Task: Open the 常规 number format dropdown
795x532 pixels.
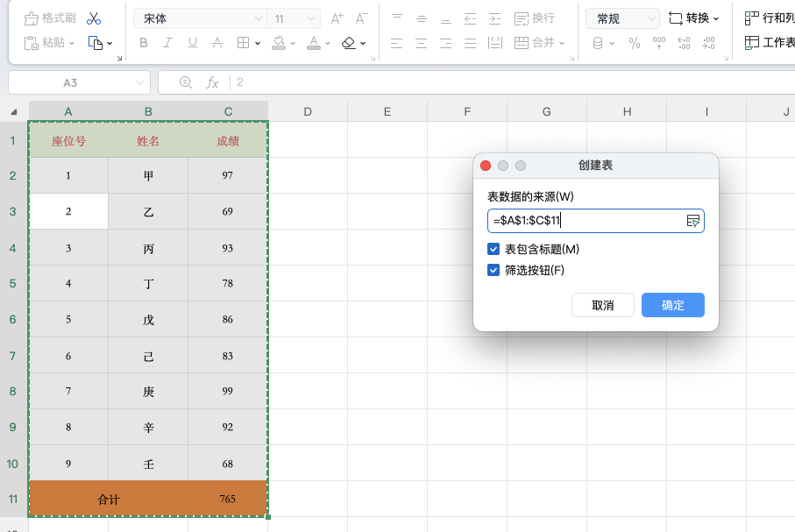Action: coord(622,18)
